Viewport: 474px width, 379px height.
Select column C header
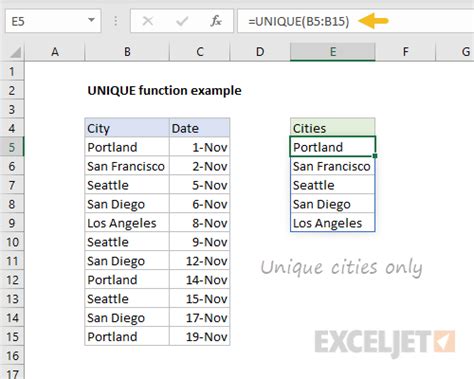point(200,52)
